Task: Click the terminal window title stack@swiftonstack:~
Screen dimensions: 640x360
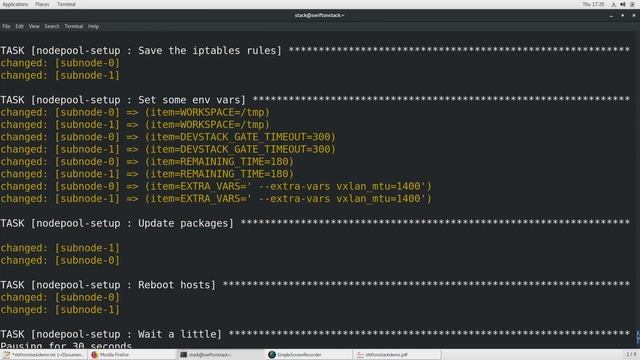Action: pyautogui.click(x=319, y=16)
